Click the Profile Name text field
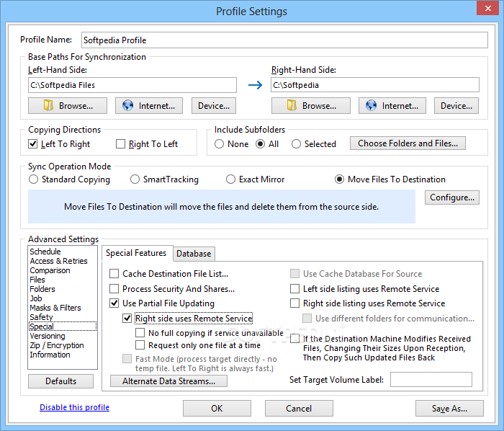Image resolution: width=504 pixels, height=431 pixels. pos(284,40)
